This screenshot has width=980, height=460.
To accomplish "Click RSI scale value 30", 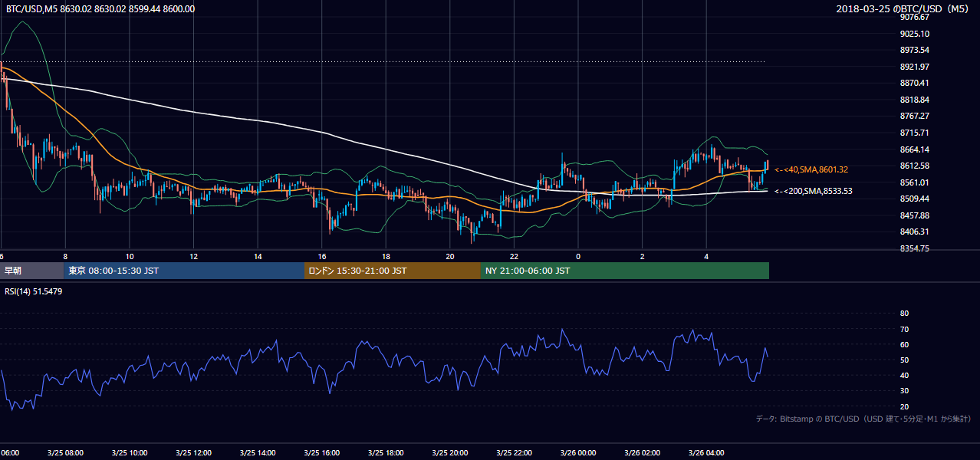I will tap(904, 391).
